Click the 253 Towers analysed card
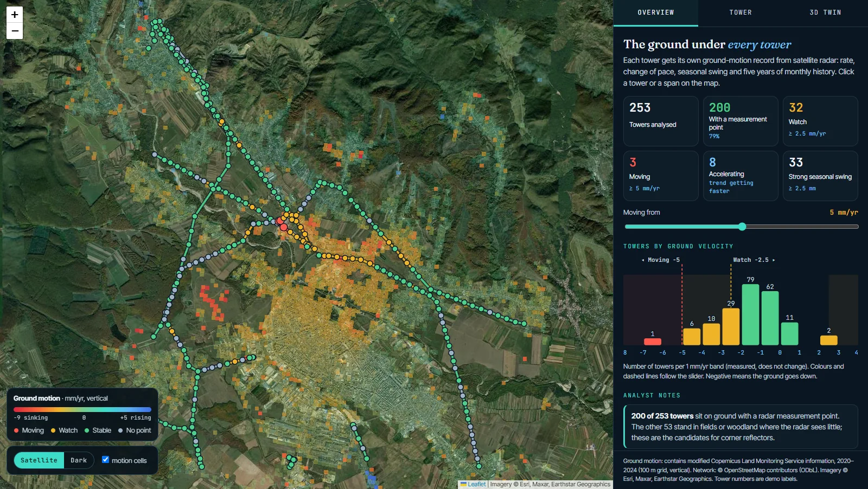 click(x=661, y=121)
